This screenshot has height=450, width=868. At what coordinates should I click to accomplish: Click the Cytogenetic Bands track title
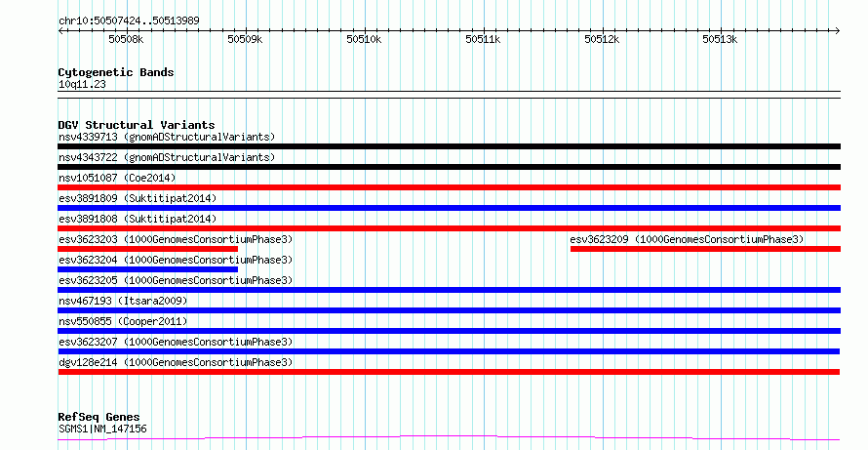click(116, 72)
